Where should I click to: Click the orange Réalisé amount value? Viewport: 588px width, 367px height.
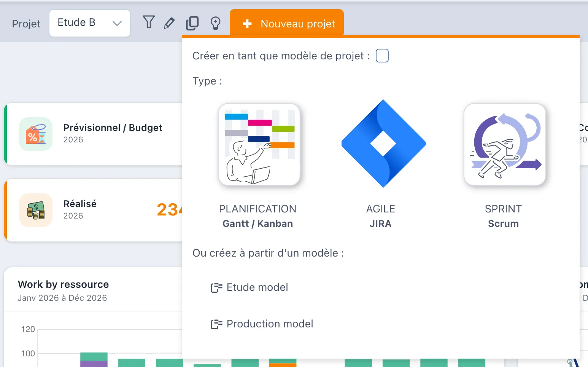point(170,210)
